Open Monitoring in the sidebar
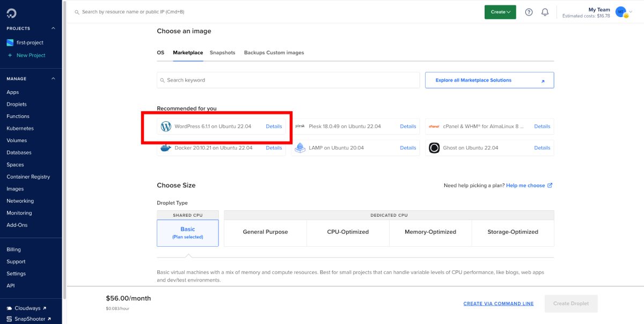This screenshot has height=324, width=644. click(x=19, y=213)
